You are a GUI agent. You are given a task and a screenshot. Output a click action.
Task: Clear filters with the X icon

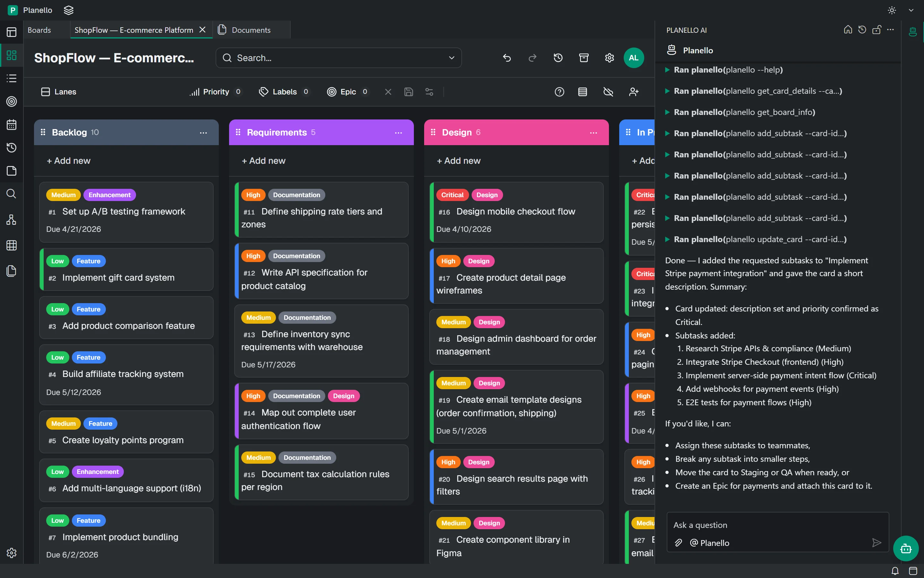388,92
